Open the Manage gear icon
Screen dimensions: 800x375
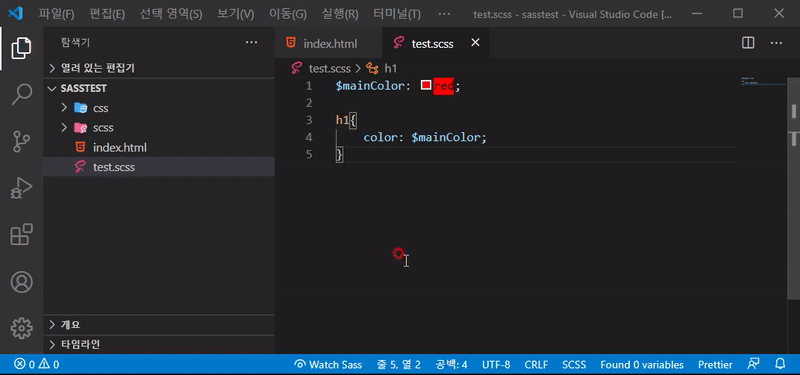click(21, 329)
